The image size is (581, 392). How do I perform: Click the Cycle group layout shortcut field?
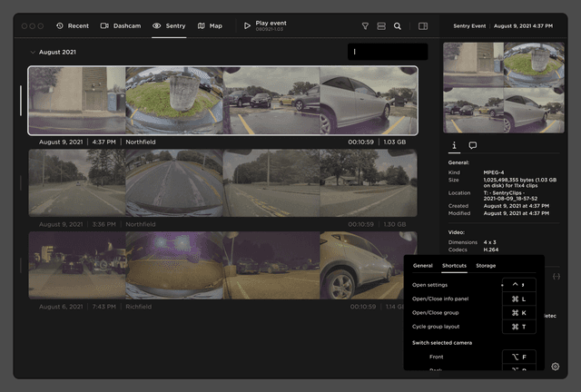coord(519,327)
